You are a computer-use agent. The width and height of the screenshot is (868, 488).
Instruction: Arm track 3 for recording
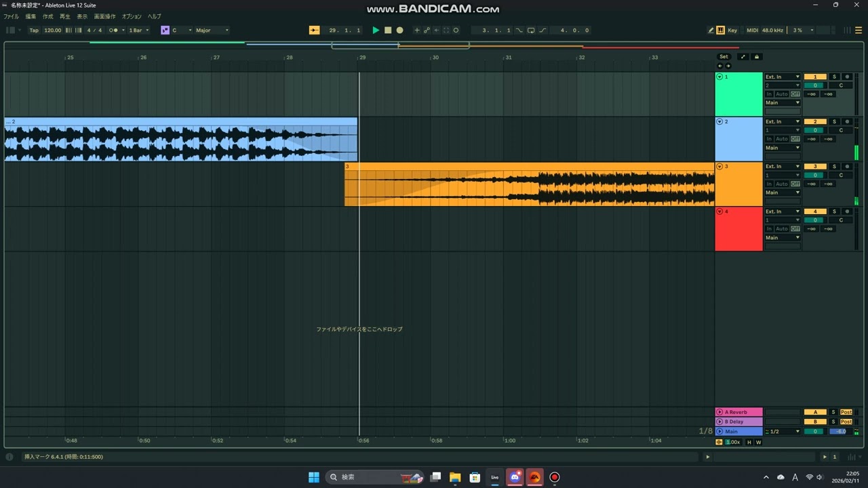(847, 166)
